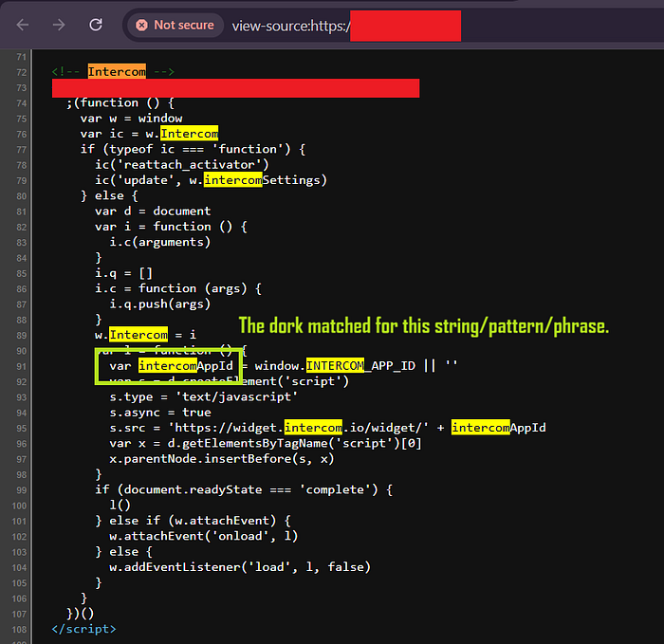Click the widget.intercom.io URL string
This screenshot has height=644, width=664.
tap(299, 428)
